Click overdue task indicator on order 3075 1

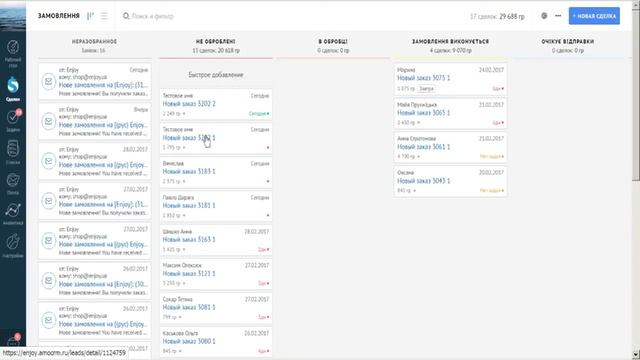[498, 89]
